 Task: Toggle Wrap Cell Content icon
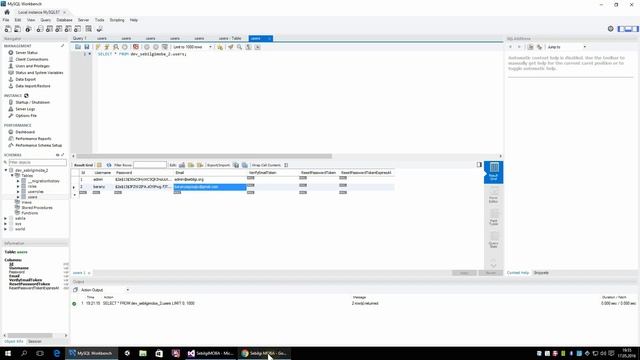pyautogui.click(x=286, y=165)
